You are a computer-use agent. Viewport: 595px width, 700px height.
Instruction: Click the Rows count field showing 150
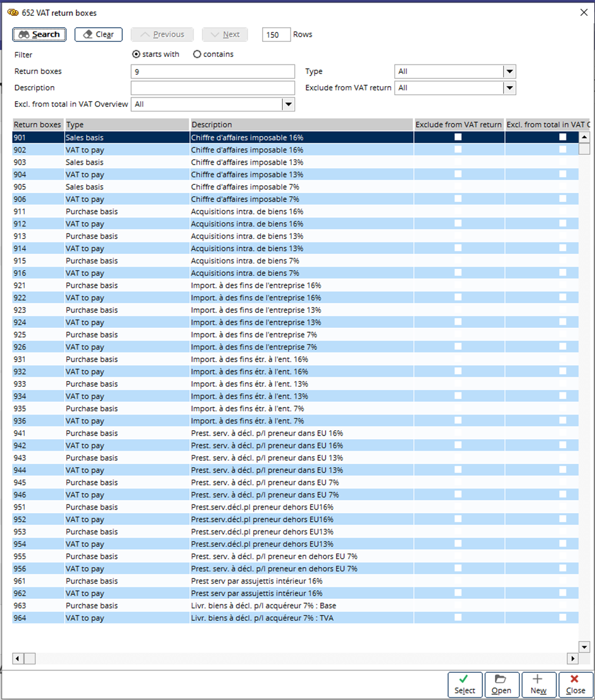277,34
